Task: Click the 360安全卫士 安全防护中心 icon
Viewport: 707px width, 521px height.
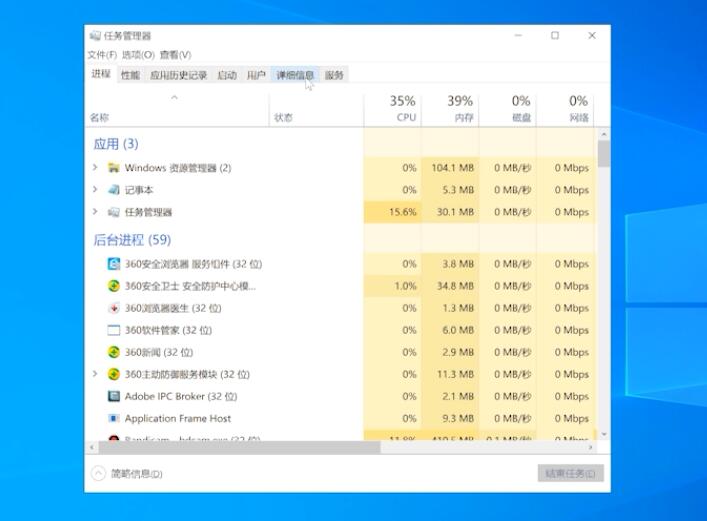Action: pyautogui.click(x=114, y=286)
